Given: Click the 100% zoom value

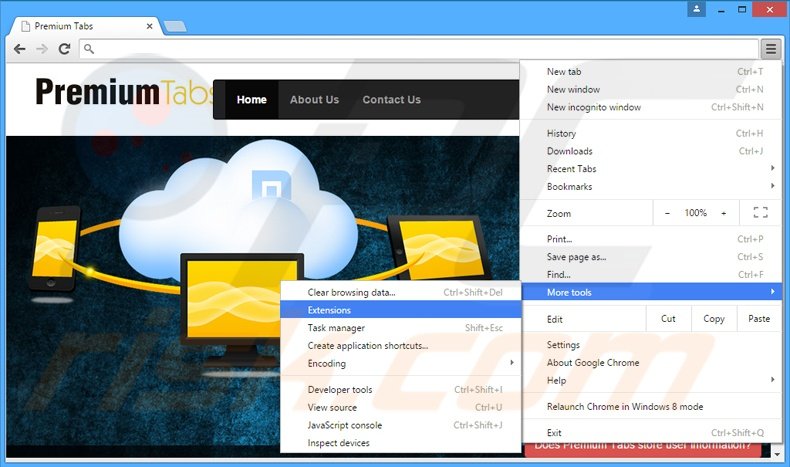Looking at the screenshot, I should [695, 213].
